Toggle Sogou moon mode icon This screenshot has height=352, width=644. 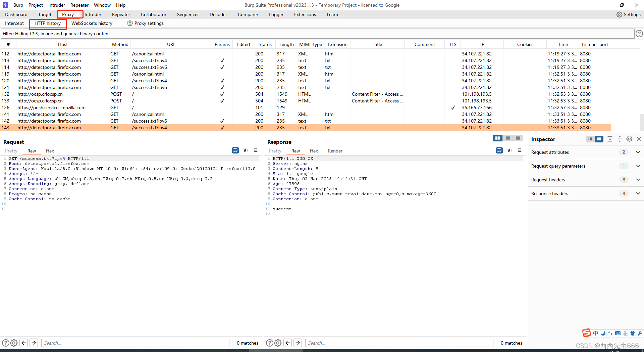coord(603,333)
